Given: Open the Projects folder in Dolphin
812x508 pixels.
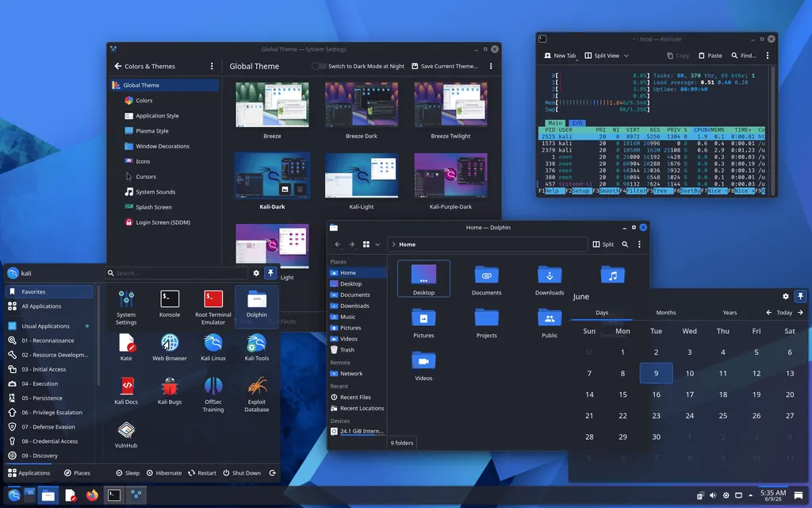Looking at the screenshot, I should tap(486, 323).
